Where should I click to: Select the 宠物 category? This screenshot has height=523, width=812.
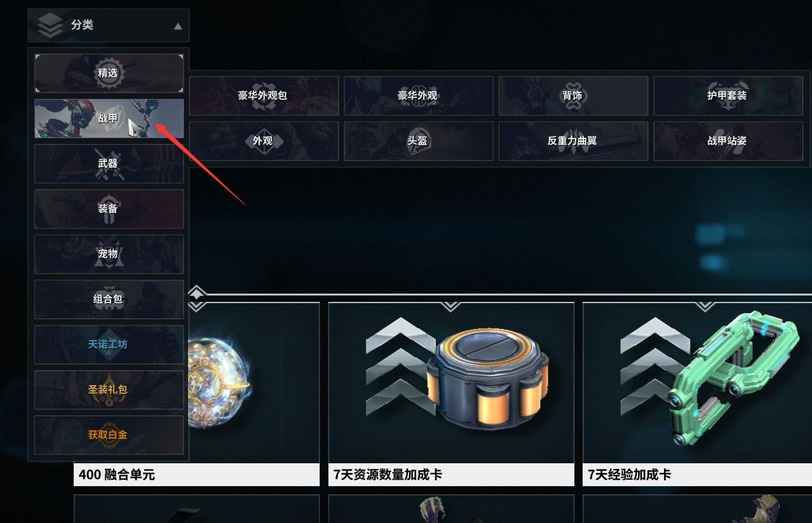pos(109,254)
